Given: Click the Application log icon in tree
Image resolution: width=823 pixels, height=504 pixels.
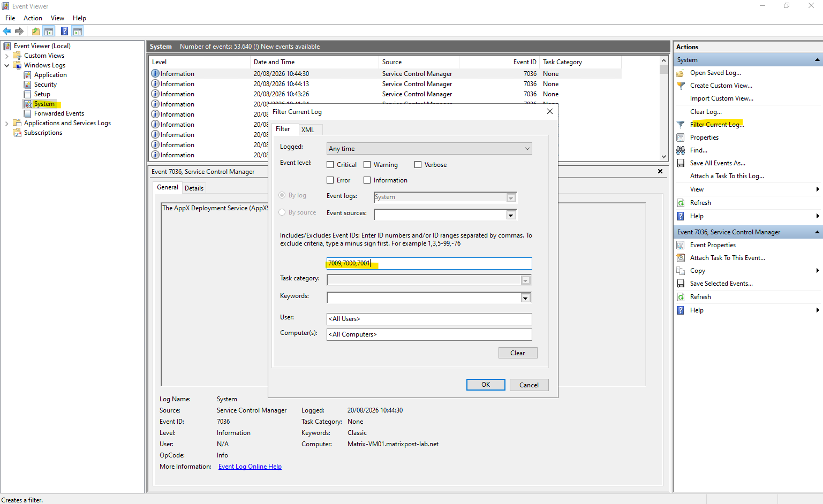Looking at the screenshot, I should coord(27,75).
